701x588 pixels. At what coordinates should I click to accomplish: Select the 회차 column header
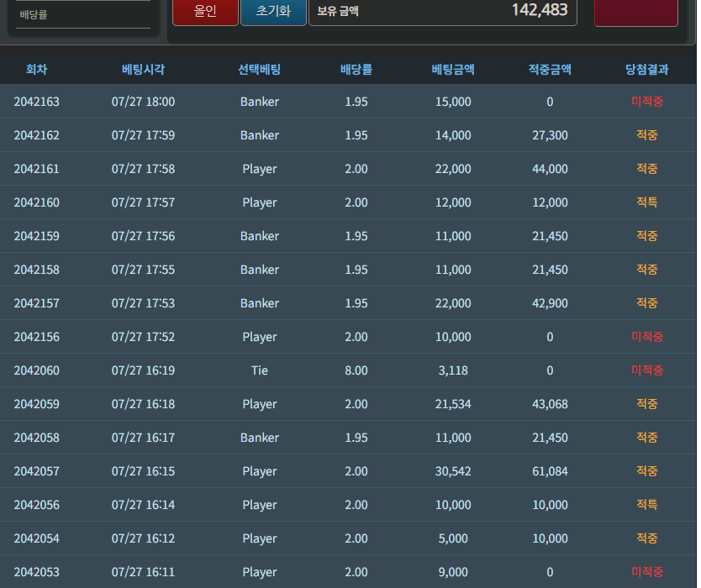[37, 69]
